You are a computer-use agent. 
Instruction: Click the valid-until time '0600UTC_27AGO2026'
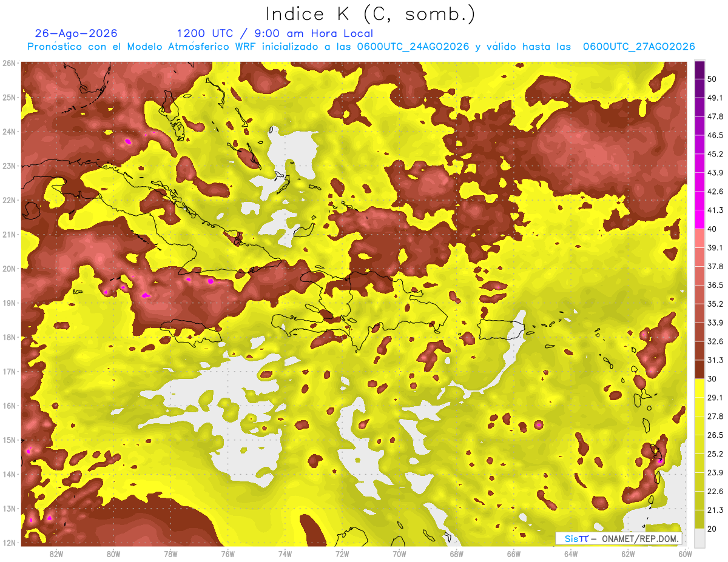(x=639, y=47)
